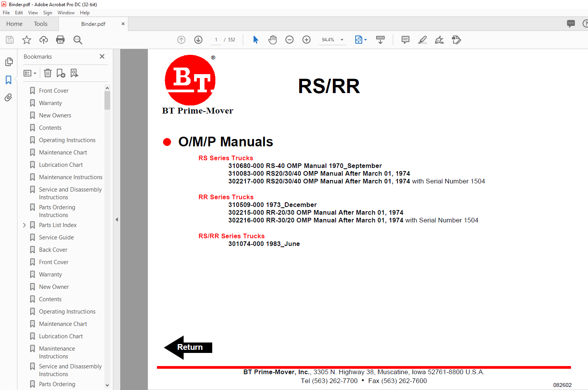
Task: Open the Help menu
Action: (x=85, y=13)
